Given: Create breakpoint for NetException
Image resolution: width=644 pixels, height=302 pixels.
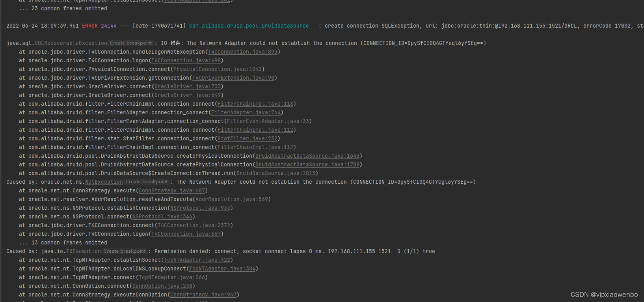Looking at the screenshot, I should tap(147, 182).
